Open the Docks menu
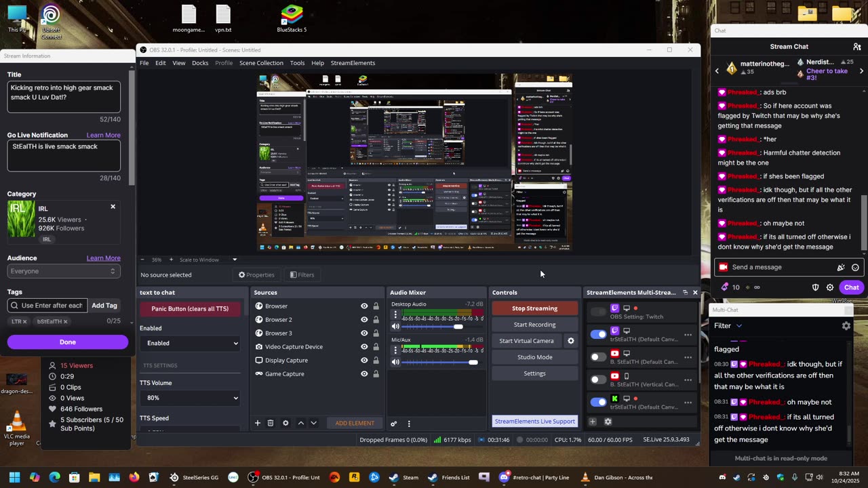The height and width of the screenshot is (488, 868). coord(200,63)
